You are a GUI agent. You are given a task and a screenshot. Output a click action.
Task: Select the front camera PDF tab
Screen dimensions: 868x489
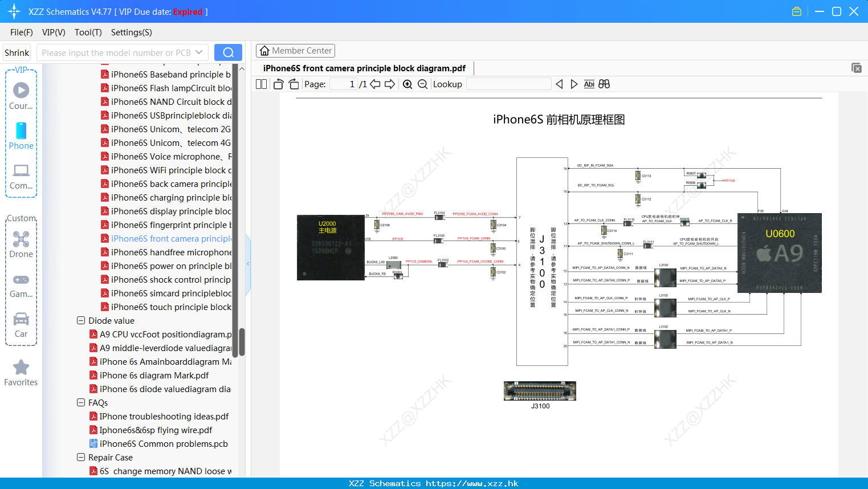[364, 68]
